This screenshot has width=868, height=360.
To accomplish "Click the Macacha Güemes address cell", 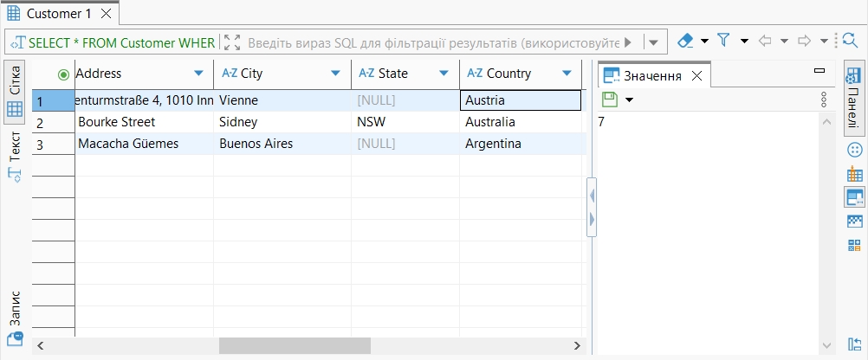I will 144,144.
